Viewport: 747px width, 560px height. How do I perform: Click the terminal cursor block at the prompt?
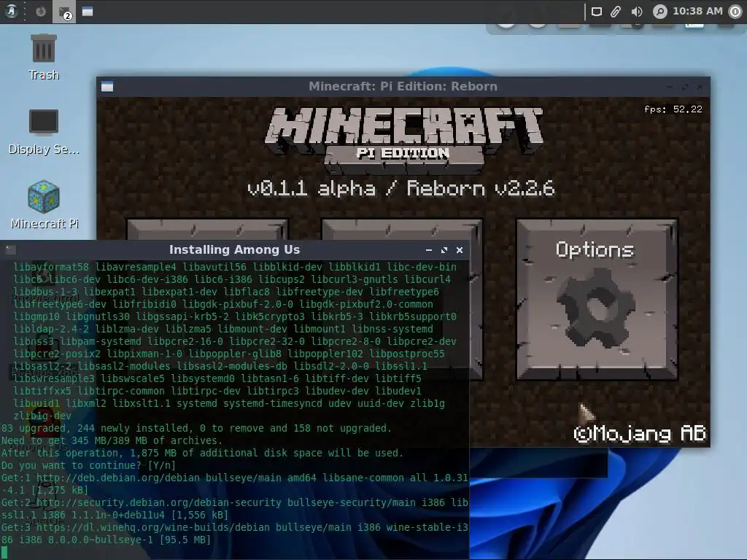pyautogui.click(x=4, y=553)
